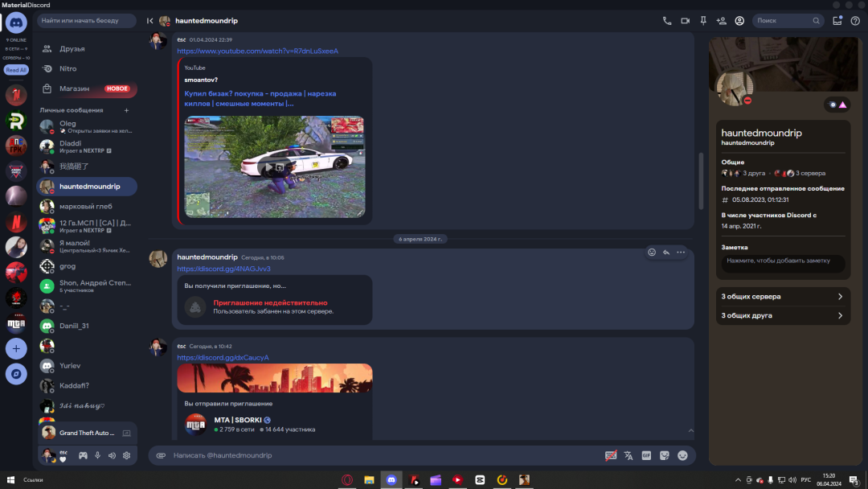Open user settings gear
The height and width of the screenshot is (489, 868).
tap(126, 455)
